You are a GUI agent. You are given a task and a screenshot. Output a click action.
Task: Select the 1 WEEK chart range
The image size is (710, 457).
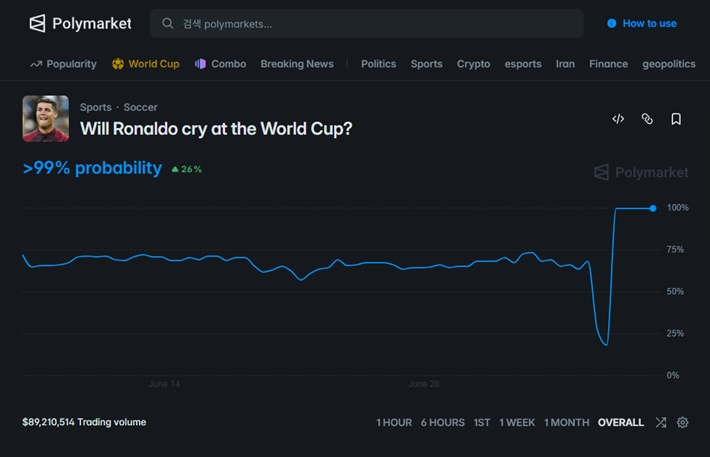pos(517,422)
